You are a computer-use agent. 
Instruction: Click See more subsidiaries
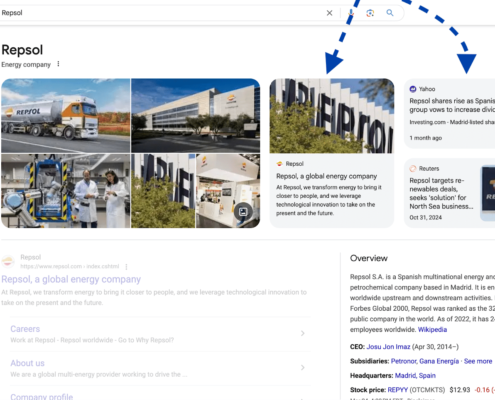pos(478,361)
